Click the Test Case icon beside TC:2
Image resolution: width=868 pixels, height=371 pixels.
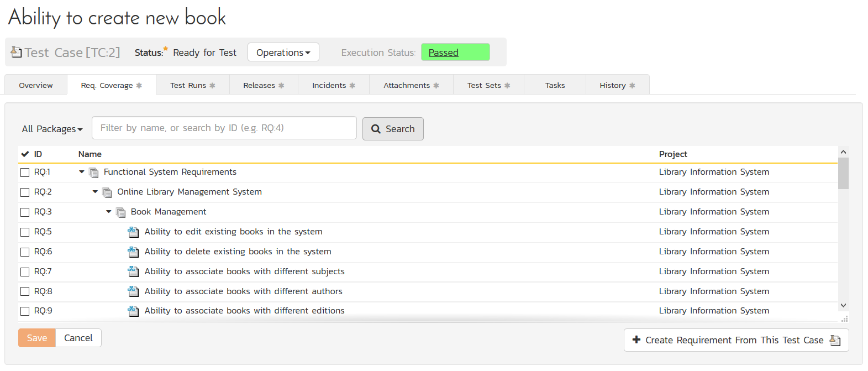click(17, 52)
